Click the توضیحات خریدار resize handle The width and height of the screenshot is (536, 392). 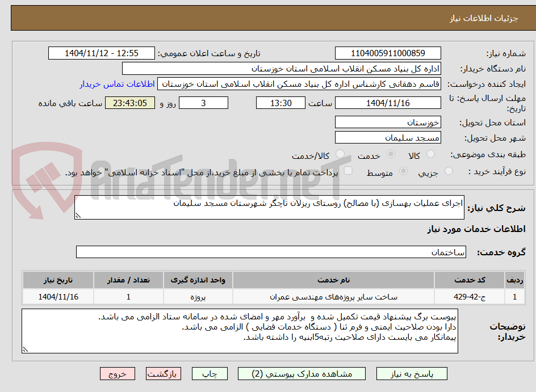tap(25, 349)
